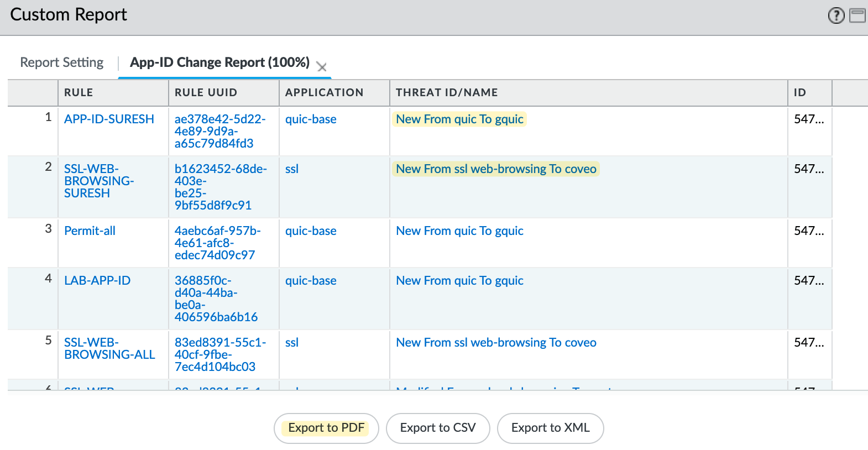Click ID value 547... in SSL-WEB-BROWSING-ALL row
This screenshot has width=868, height=450.
click(x=809, y=343)
